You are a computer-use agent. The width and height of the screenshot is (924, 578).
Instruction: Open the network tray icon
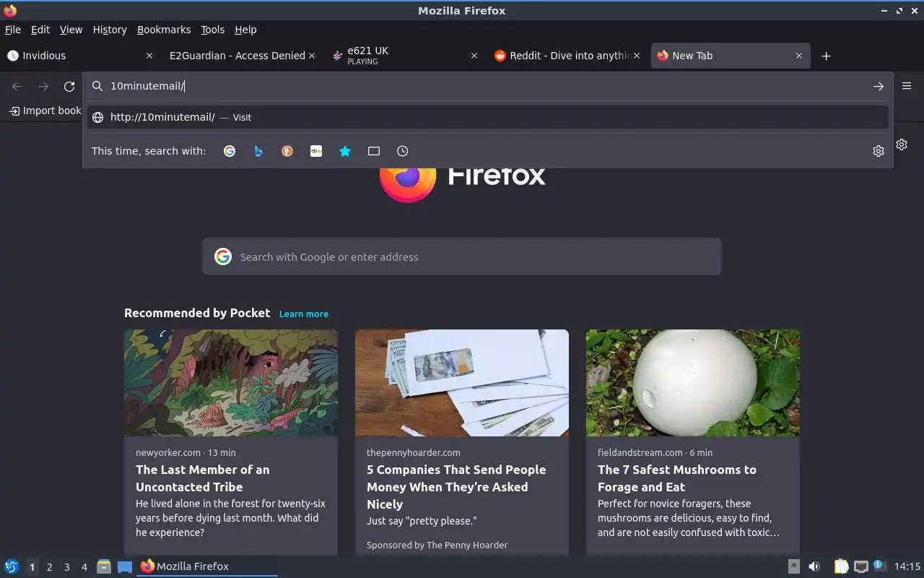point(860,566)
